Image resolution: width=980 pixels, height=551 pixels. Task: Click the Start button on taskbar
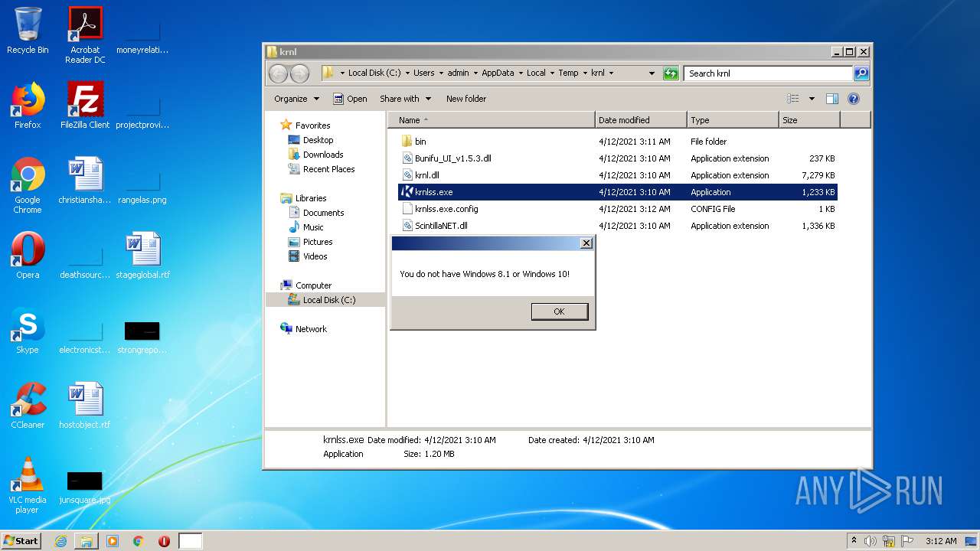[21, 541]
